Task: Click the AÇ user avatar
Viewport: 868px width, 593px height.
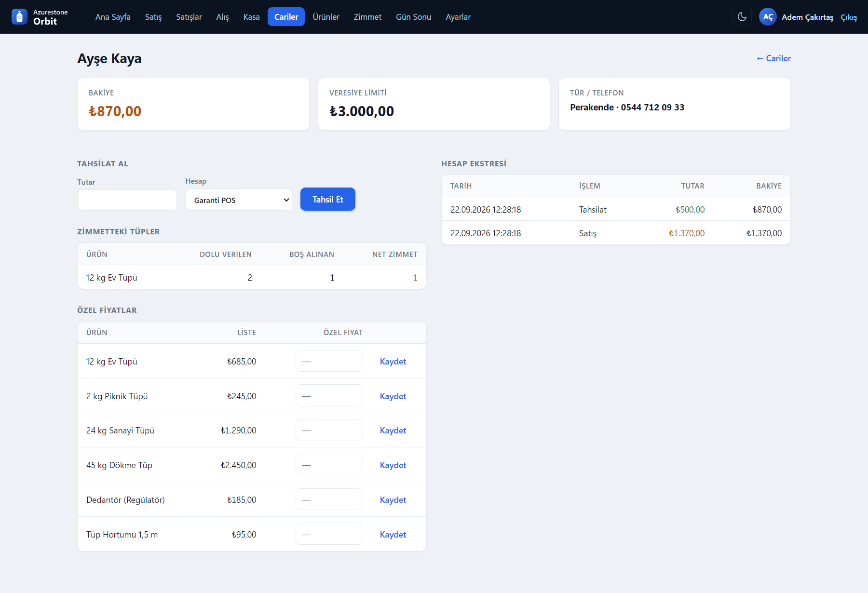Action: click(768, 17)
